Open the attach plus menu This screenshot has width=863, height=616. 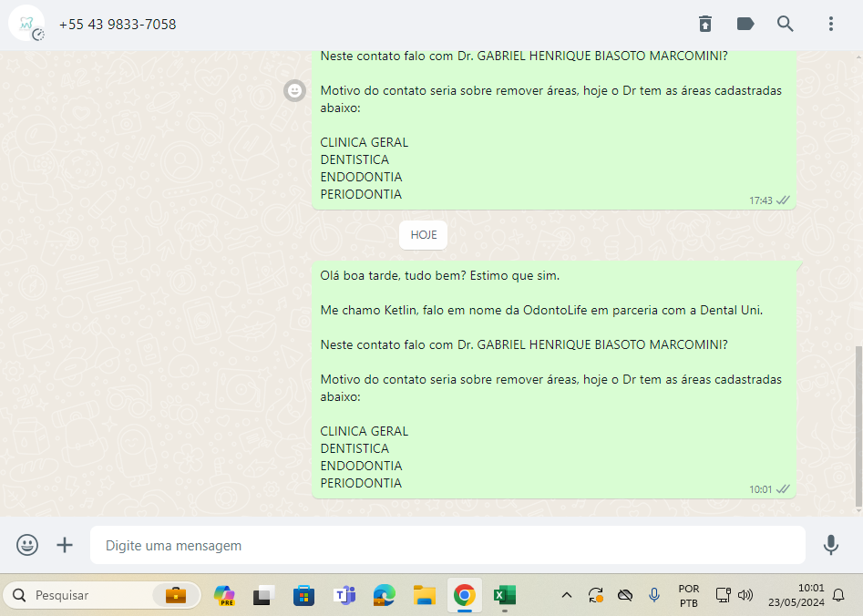tap(65, 545)
